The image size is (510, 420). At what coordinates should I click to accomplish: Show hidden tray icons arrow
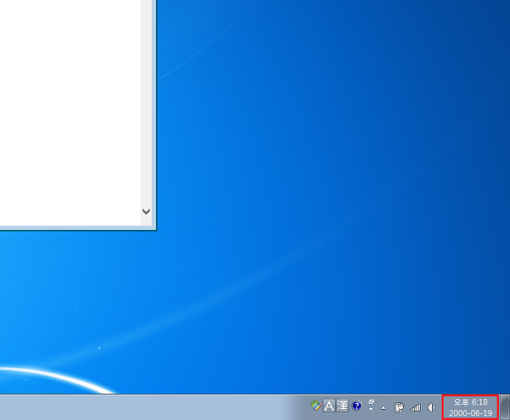click(384, 407)
